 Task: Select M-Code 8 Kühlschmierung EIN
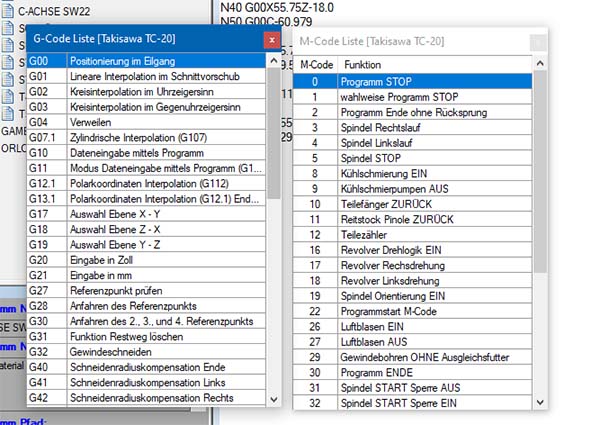412,173
